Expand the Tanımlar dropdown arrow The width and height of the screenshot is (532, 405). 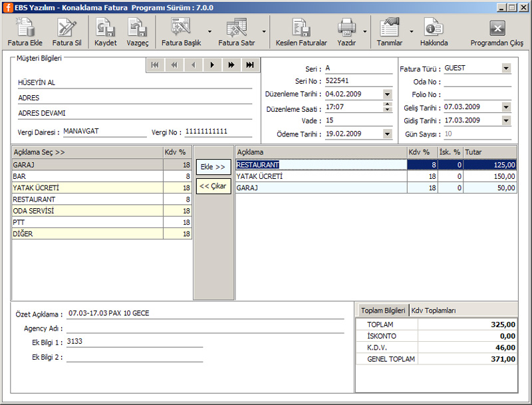tap(412, 31)
